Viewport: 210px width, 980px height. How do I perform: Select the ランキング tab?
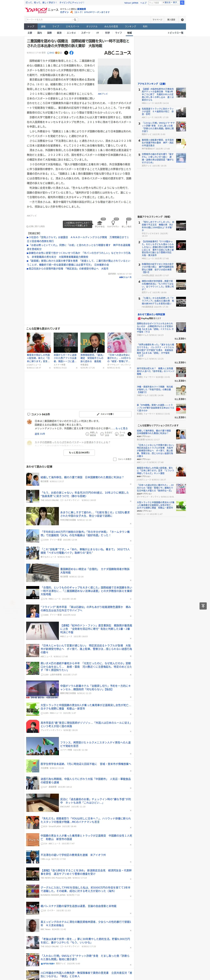click(130, 27)
